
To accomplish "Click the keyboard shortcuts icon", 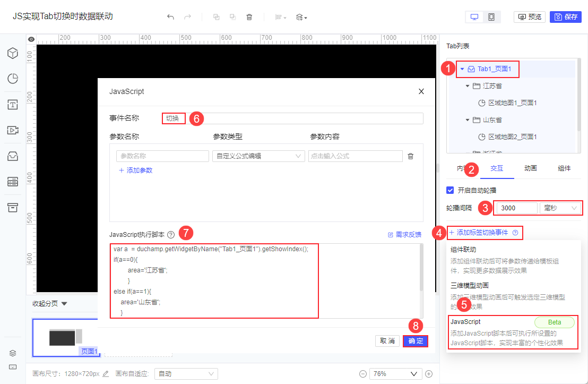I will (x=13, y=366).
